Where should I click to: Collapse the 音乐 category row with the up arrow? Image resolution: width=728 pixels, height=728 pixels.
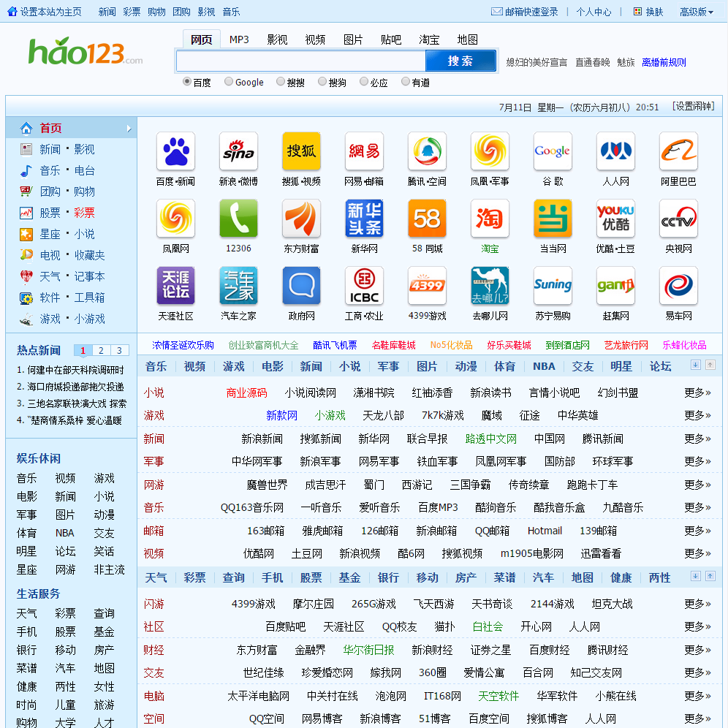[x=710, y=364]
